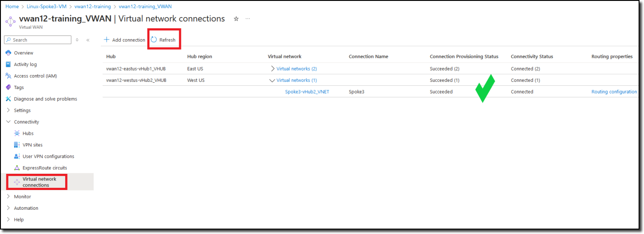Image resolution: width=644 pixels, height=234 pixels.
Task: Click the Activity log icon
Action: point(8,64)
